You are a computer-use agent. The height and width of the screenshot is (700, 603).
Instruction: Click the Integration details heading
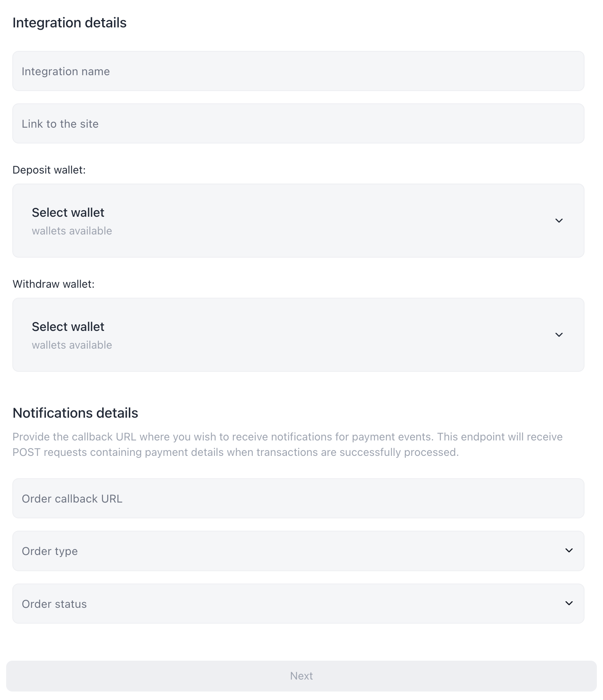tap(69, 23)
